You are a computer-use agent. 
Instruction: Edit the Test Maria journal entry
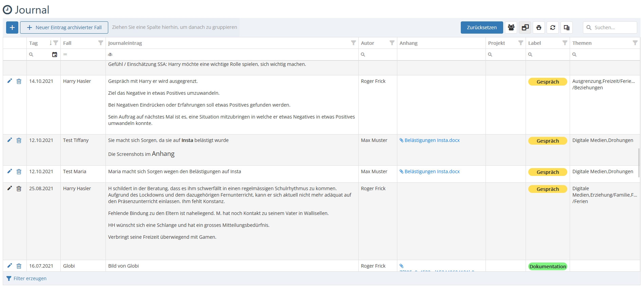10,171
